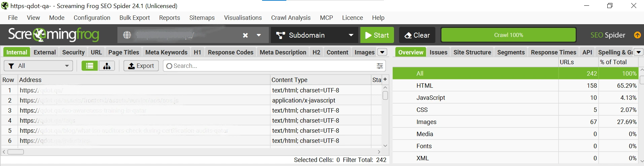644x166 pixels.
Task: Switch to the Content tab
Action: pos(337,52)
